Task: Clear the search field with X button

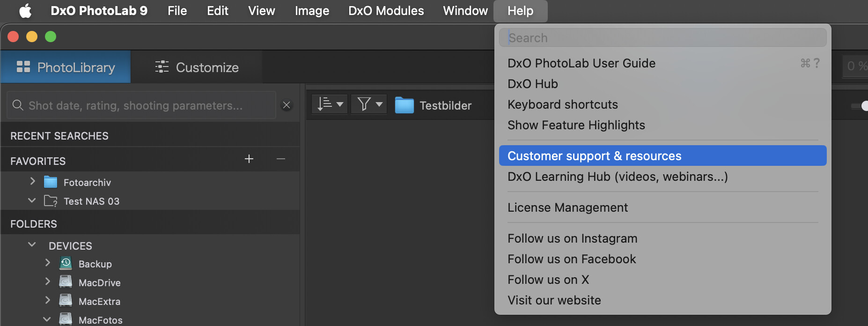Action: tap(287, 105)
